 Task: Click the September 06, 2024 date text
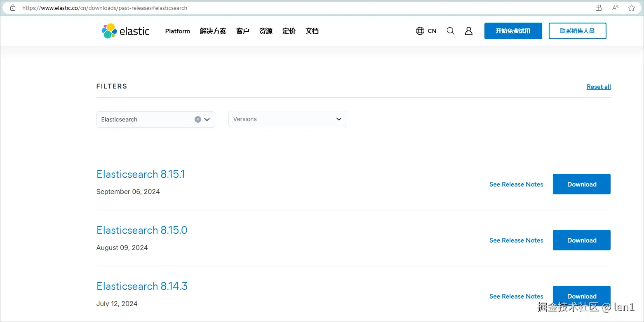(x=128, y=191)
